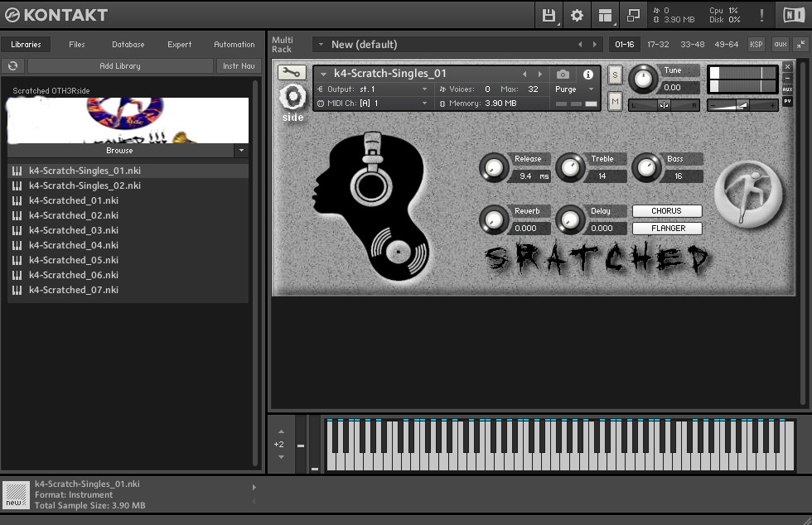Click the Tune knob
Viewport: 812px width, 525px height.
(x=643, y=79)
